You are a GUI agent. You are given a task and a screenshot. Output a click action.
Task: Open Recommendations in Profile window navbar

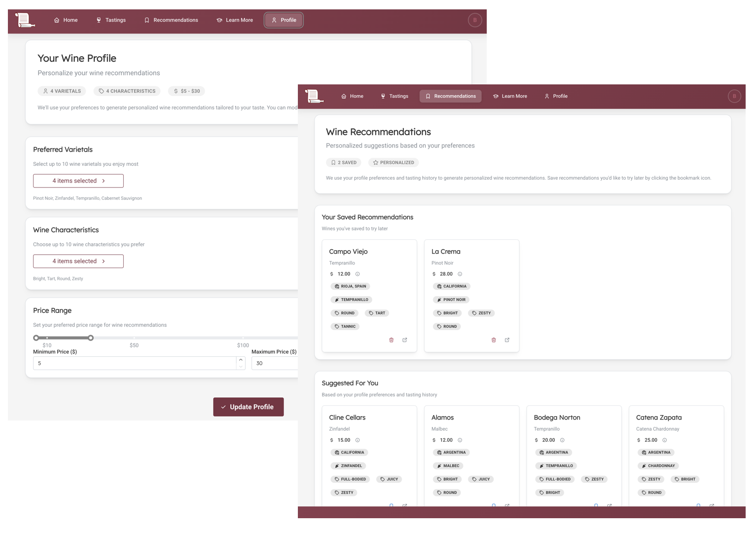[x=171, y=20]
